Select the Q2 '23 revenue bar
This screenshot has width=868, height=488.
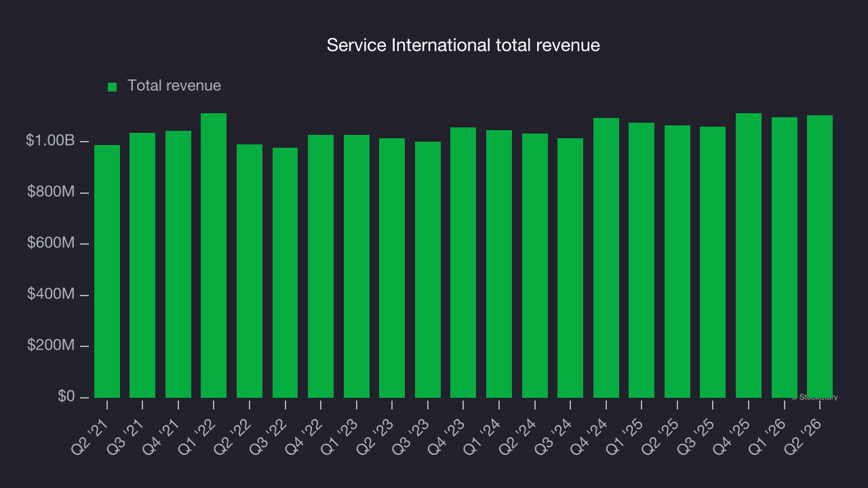pos(392,268)
